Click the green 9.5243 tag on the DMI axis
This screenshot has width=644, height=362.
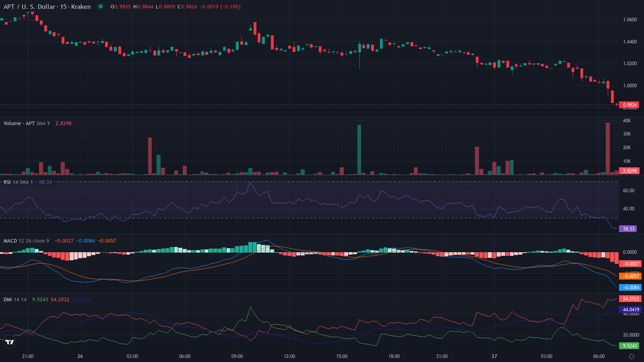[629, 346]
